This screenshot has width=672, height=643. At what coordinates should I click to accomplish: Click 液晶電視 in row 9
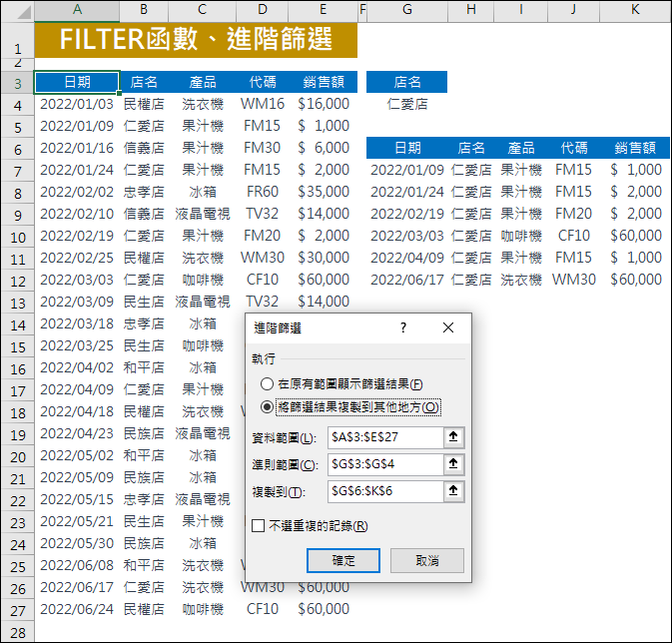point(203,214)
